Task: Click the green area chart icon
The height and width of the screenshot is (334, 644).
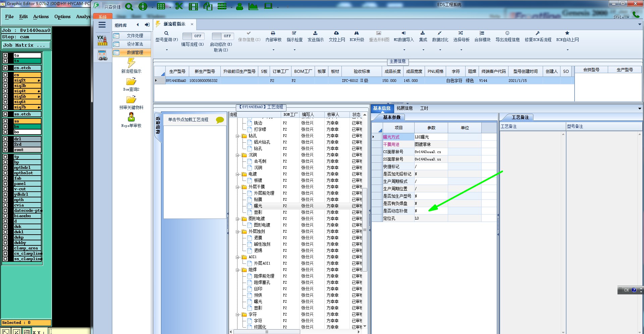Action: [x=253, y=6]
